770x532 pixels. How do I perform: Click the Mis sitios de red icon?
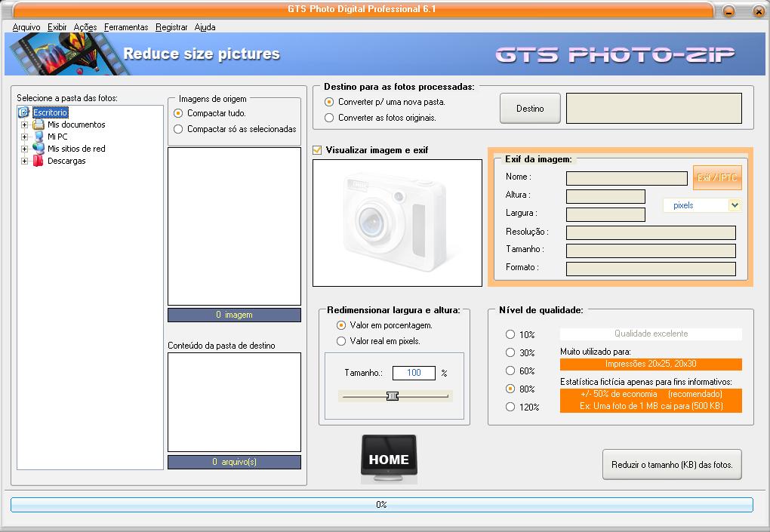tap(38, 149)
